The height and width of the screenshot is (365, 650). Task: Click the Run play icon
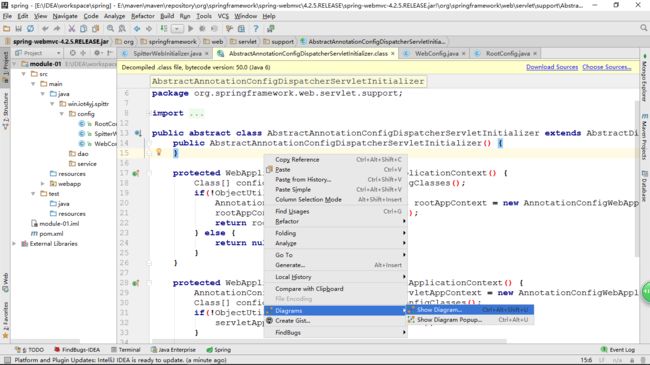191,29
